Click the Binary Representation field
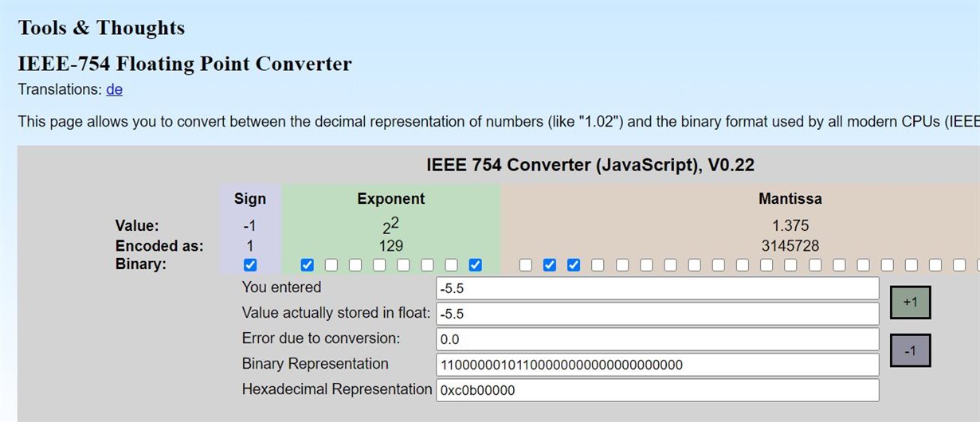This screenshot has height=422, width=980. coord(657,365)
